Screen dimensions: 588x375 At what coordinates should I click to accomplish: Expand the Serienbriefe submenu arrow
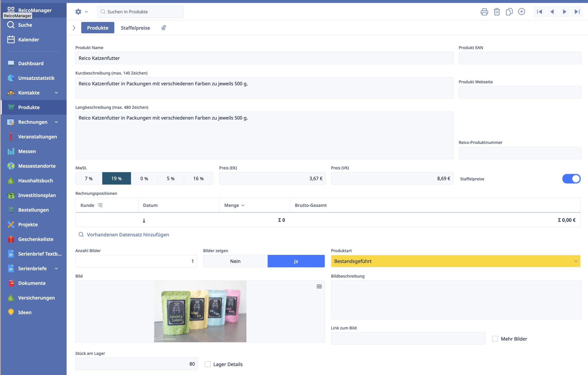pos(56,268)
